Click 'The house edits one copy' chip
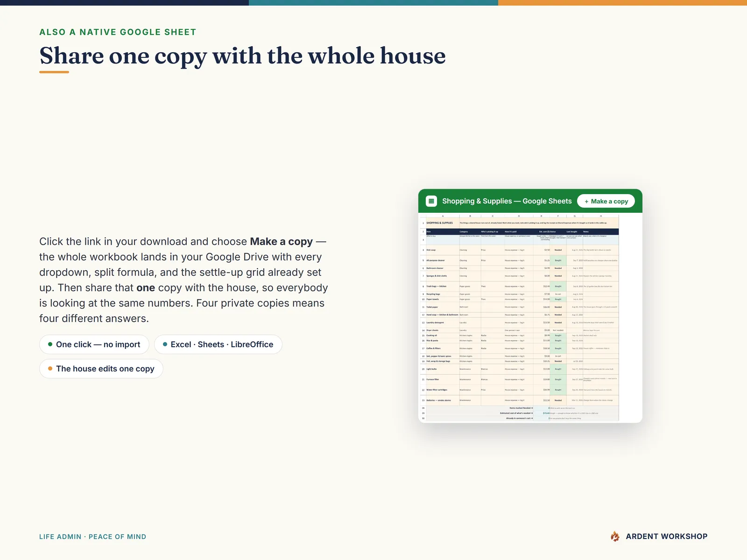Image resolution: width=747 pixels, height=560 pixels. point(101,369)
